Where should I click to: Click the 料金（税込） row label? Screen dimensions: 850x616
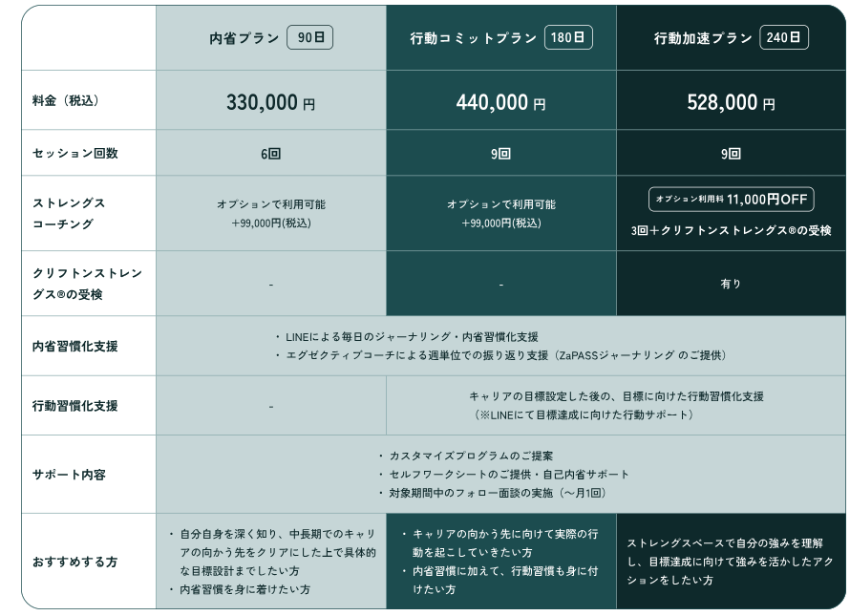point(67,99)
